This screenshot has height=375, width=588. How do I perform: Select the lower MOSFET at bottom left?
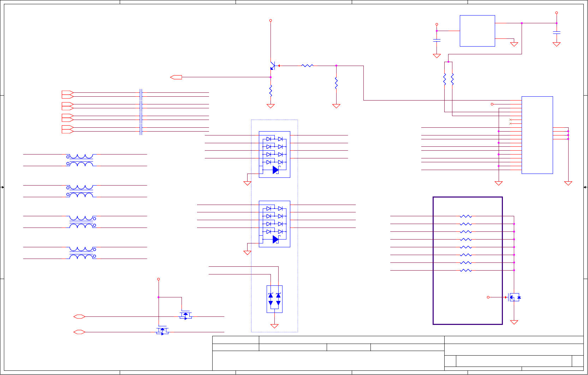162,330
